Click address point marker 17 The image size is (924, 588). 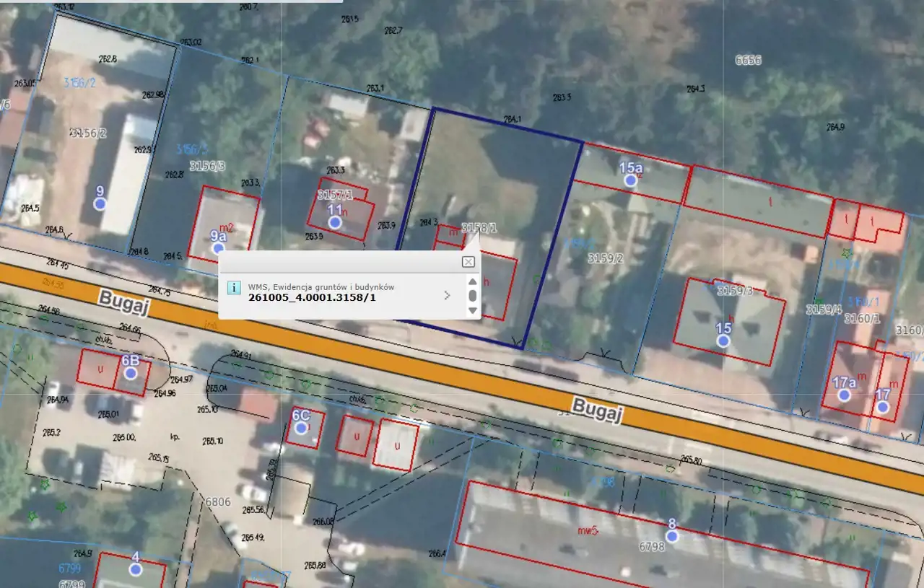point(882,407)
